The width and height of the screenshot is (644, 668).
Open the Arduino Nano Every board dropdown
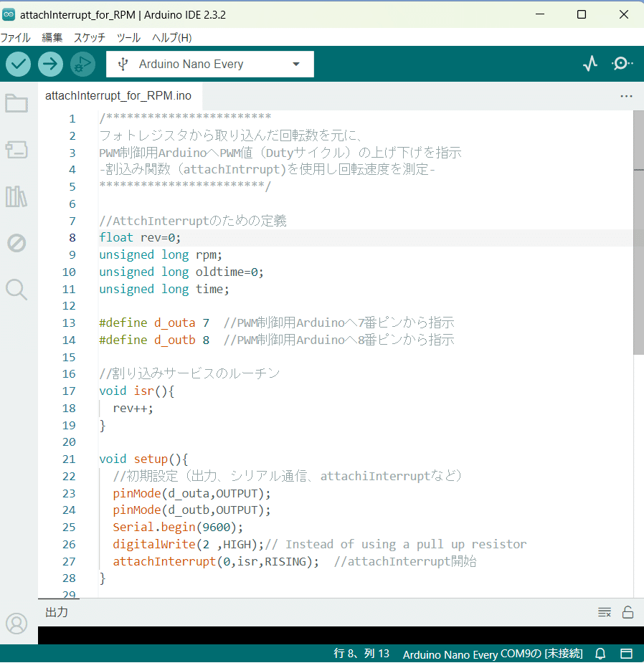(x=210, y=65)
